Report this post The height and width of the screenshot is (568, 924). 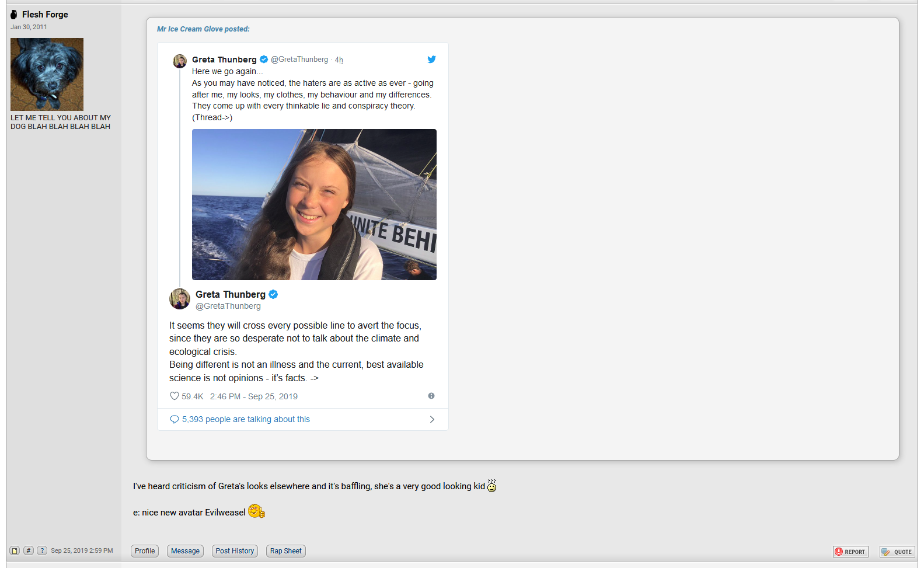850,552
